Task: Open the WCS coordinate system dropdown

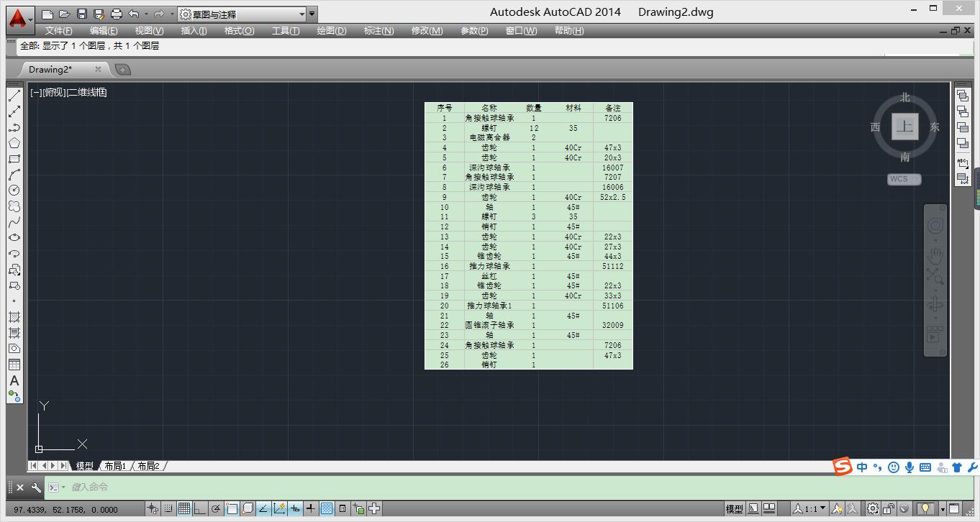Action: (x=904, y=179)
